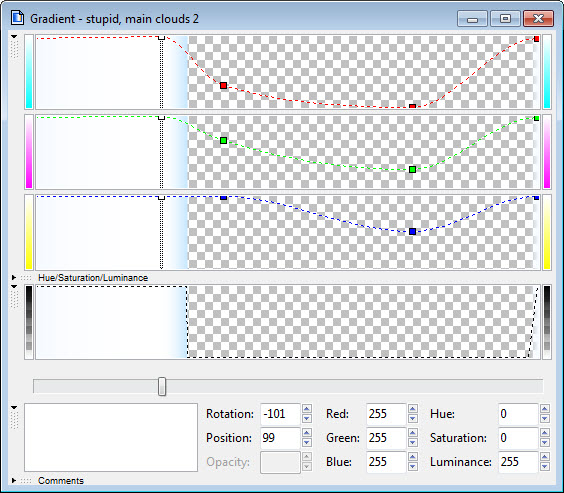Increase the Rotation value with up arrow
This screenshot has width=564, height=493.
coord(307,409)
